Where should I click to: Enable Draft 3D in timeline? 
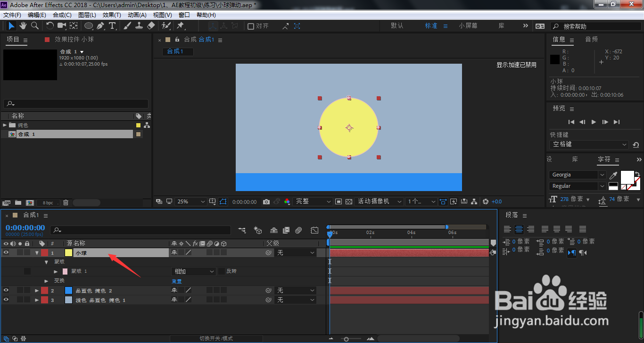pyautogui.click(x=258, y=230)
